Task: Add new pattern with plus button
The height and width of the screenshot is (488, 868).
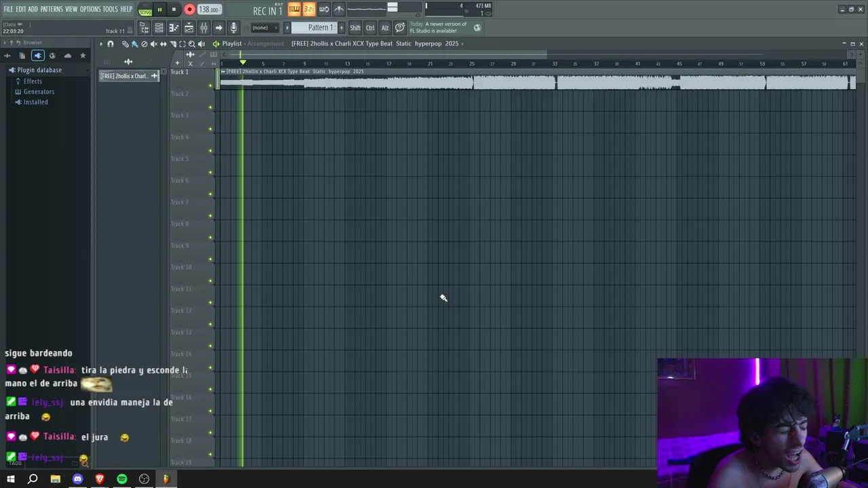Action: [341, 28]
